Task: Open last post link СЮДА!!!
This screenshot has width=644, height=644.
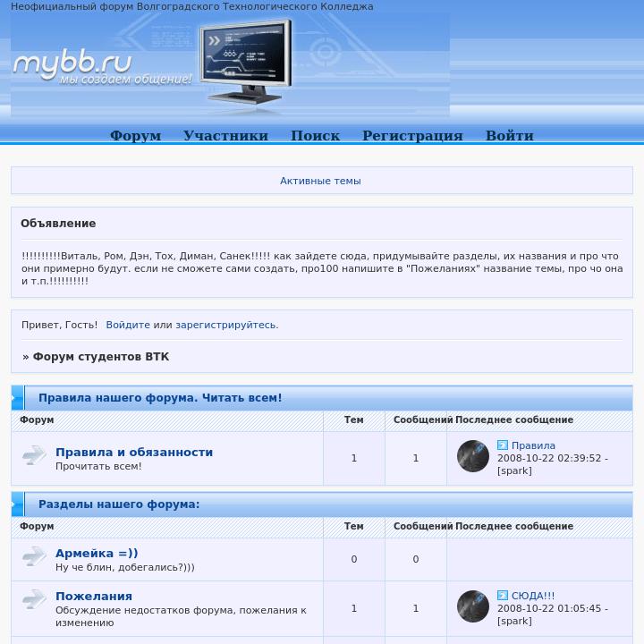Action: point(533,596)
